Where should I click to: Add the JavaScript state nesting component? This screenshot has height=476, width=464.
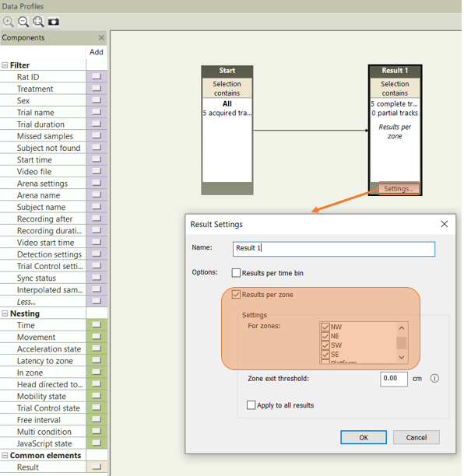pos(97,443)
